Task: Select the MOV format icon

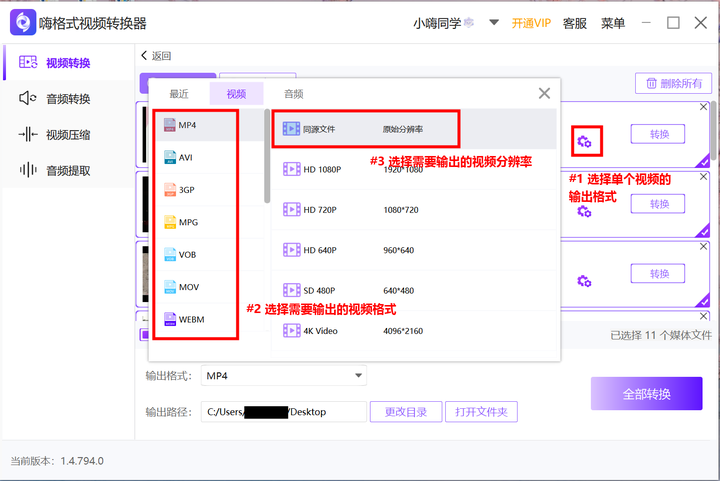Action: [x=170, y=287]
